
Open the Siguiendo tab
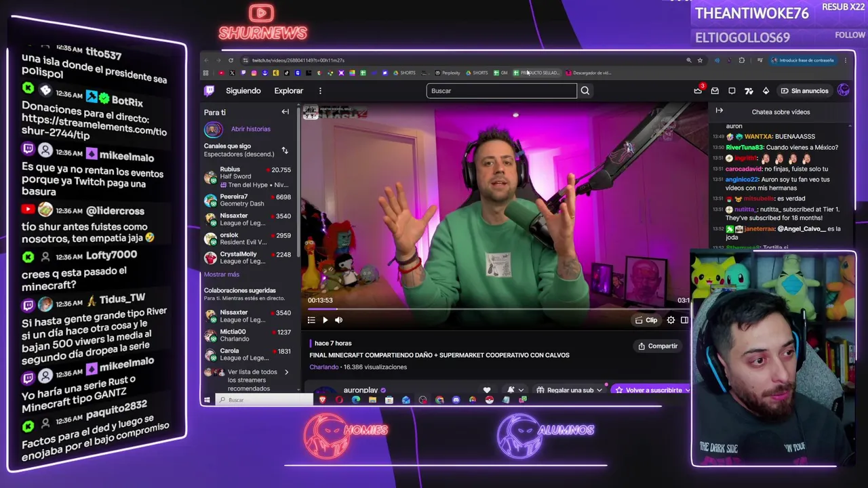coord(243,91)
